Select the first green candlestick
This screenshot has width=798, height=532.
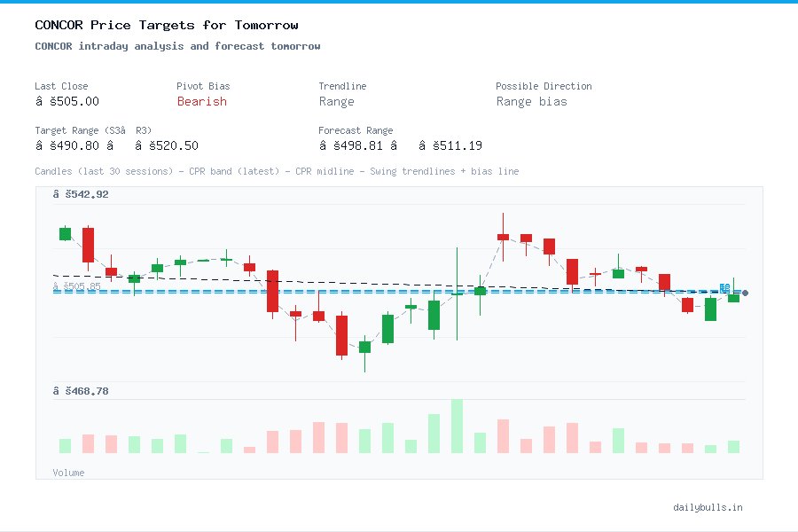(x=65, y=233)
